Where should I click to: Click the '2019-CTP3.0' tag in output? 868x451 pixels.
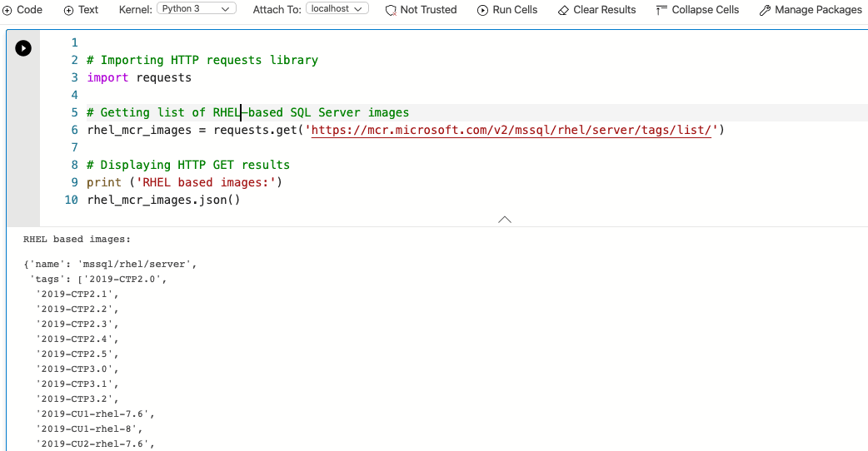(75, 369)
